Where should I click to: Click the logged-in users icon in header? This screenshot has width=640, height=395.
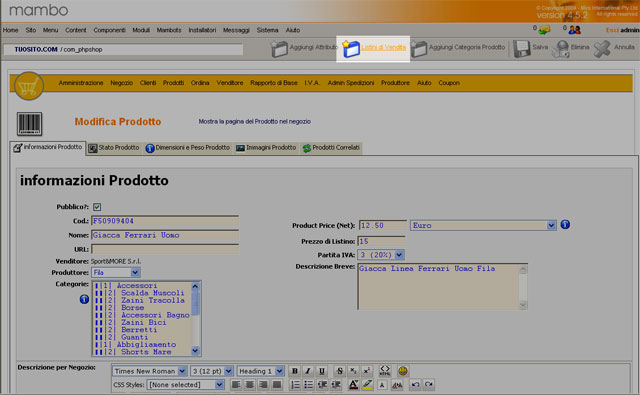click(575, 30)
